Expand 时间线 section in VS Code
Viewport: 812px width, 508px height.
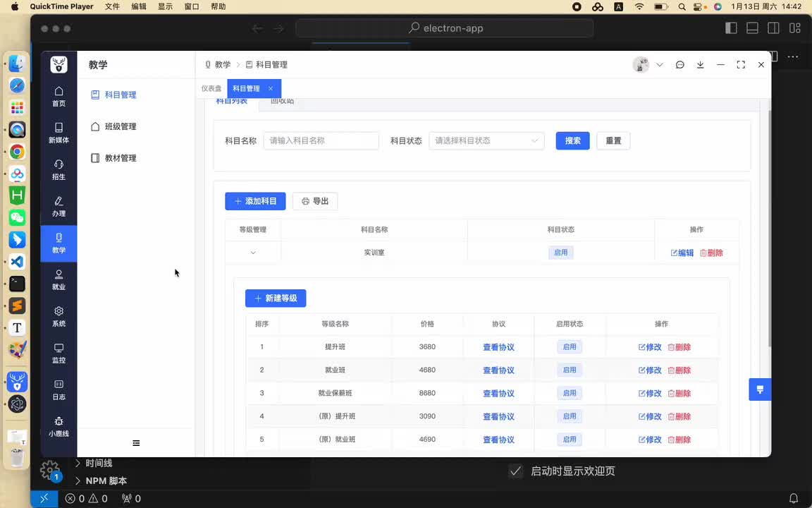(x=94, y=463)
